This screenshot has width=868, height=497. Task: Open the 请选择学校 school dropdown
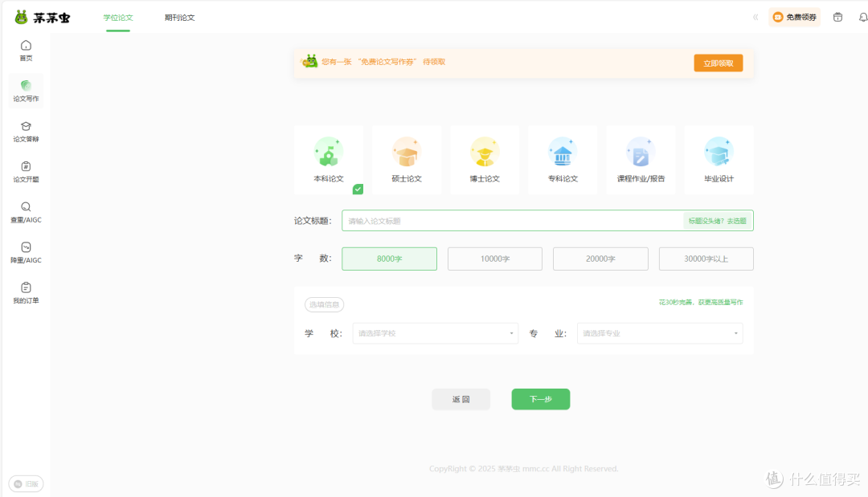click(x=436, y=333)
